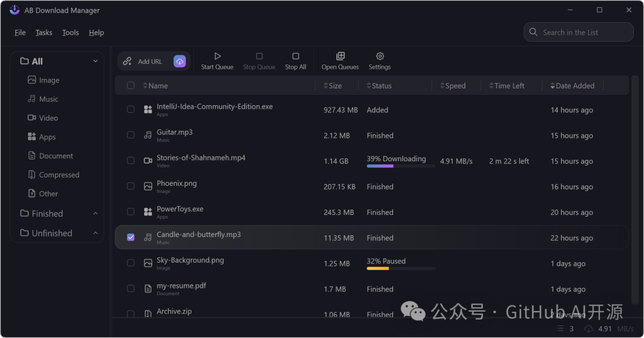Viewport: 644px width, 338px height.
Task: Open the Tools menu
Action: point(70,32)
